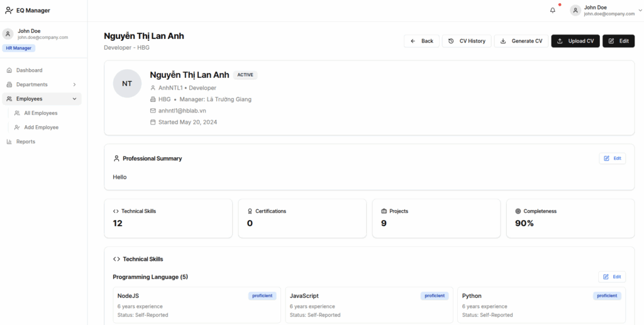Go back using the Back button
This screenshot has width=644, height=325.
[x=421, y=41]
